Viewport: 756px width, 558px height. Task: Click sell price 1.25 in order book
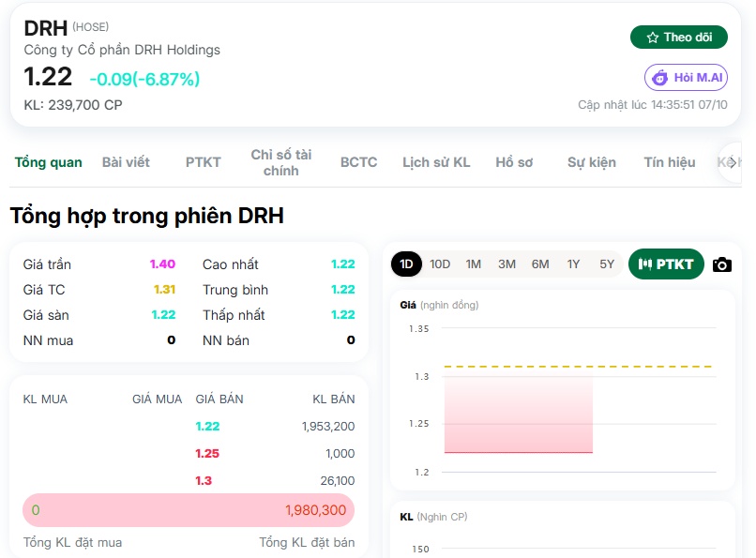point(207,454)
